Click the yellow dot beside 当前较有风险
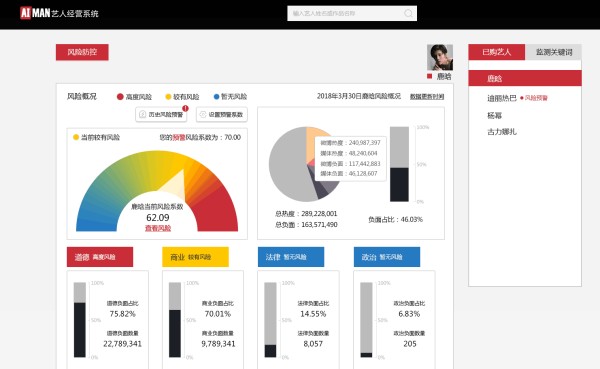Viewport: 600px width, 369px height. coord(76,137)
